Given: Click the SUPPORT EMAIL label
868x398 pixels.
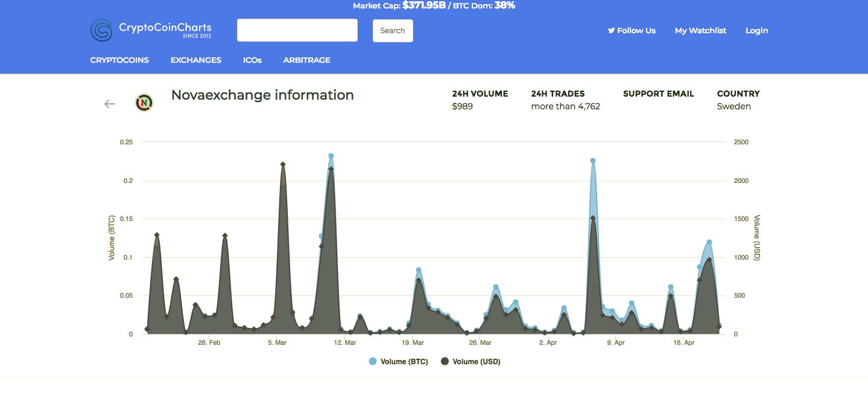Looking at the screenshot, I should (659, 94).
